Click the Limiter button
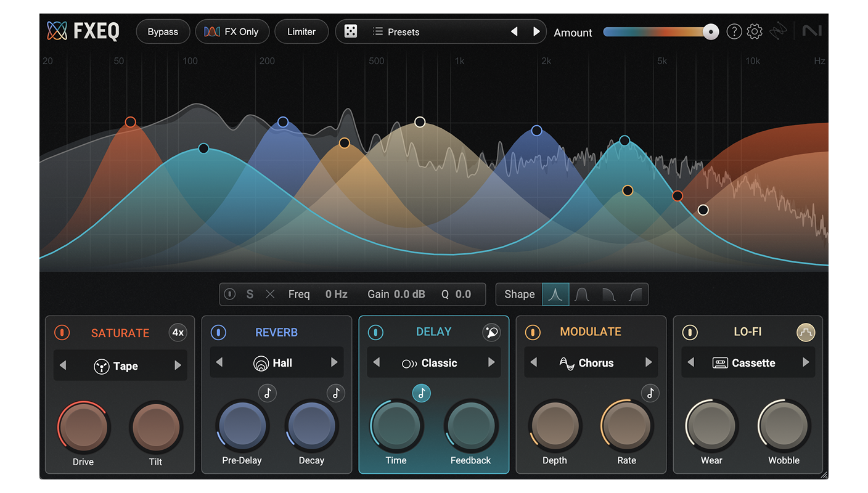This screenshot has height=493, width=868. [301, 31]
